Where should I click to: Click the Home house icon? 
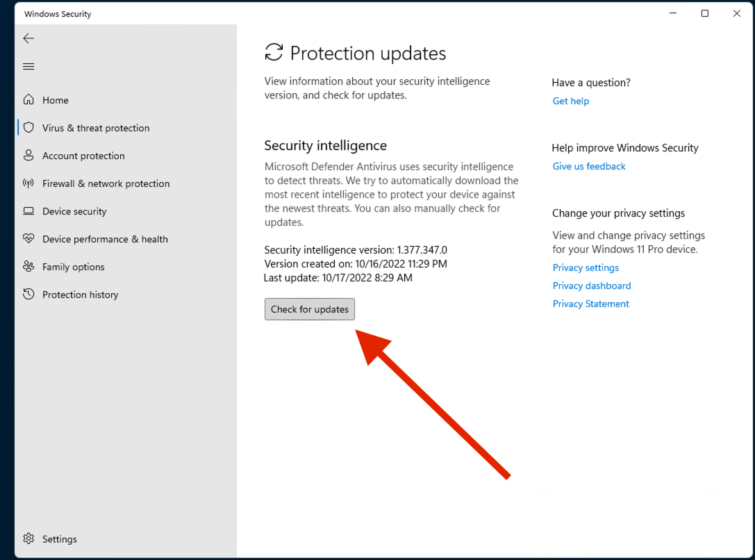pyautogui.click(x=29, y=99)
